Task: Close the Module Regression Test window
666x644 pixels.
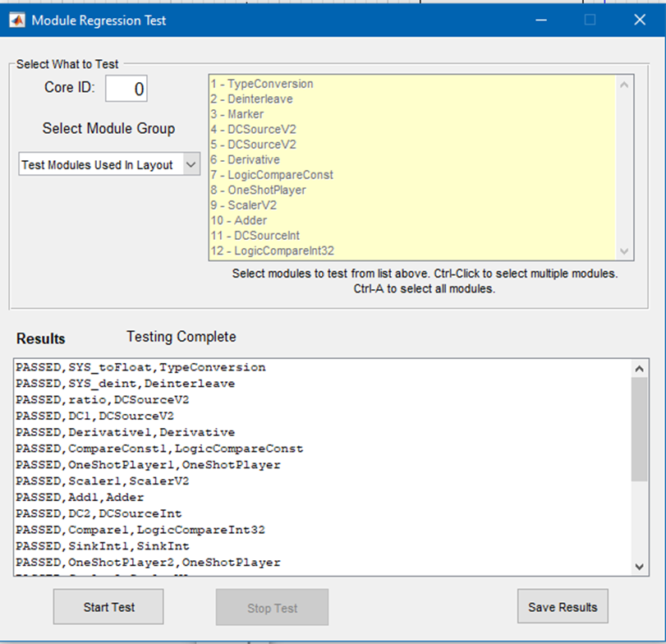Action: click(x=640, y=20)
